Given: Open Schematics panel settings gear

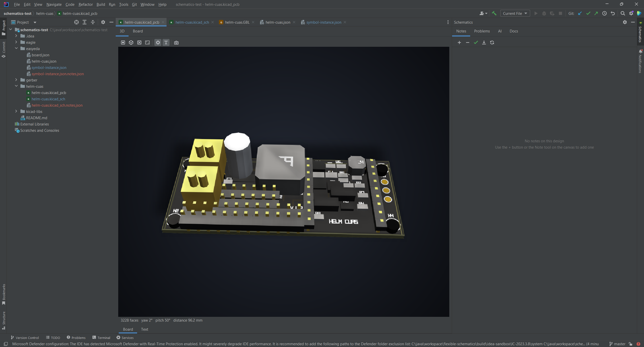Looking at the screenshot, I should (x=625, y=22).
